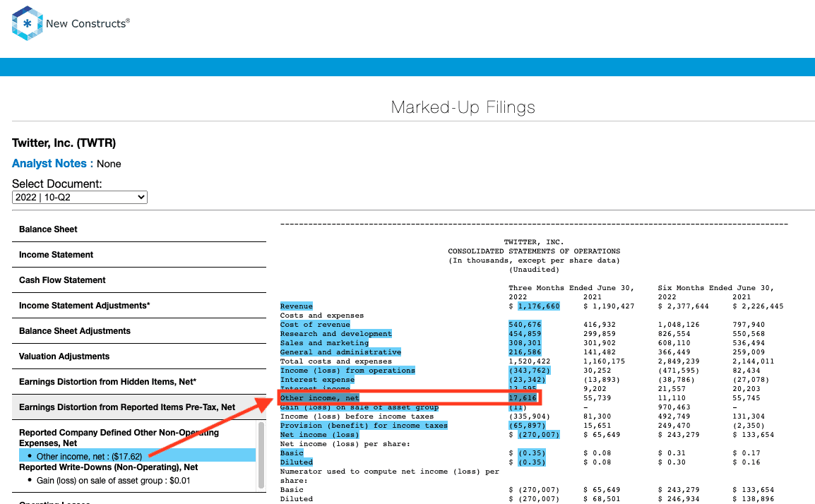Click 'Total costs and expenses' row label
This screenshot has height=504, width=815.
[335, 361]
